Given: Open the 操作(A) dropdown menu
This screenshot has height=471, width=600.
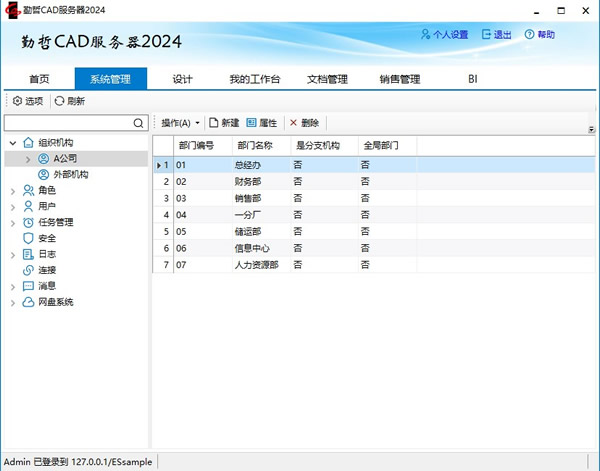Looking at the screenshot, I should click(x=180, y=123).
